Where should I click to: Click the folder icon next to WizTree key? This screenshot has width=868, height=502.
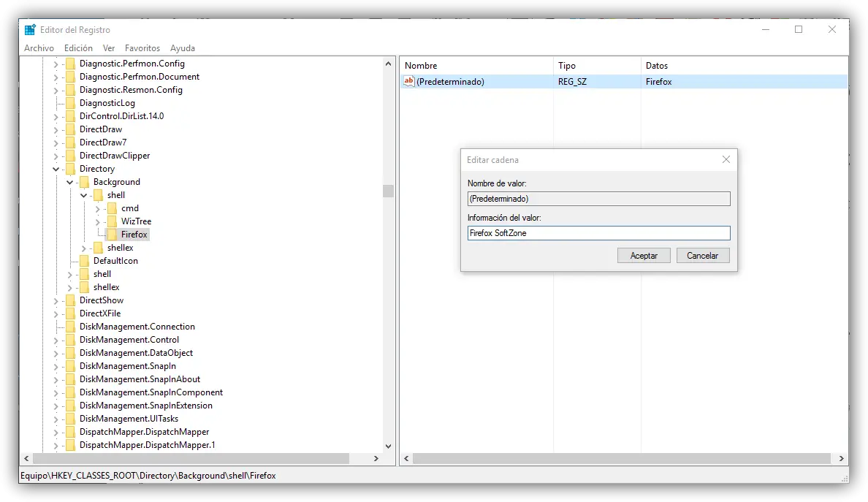112,221
